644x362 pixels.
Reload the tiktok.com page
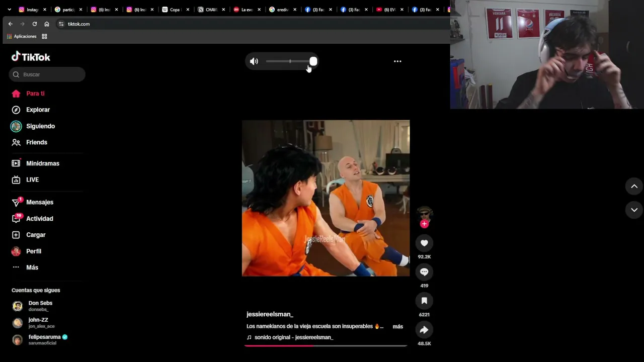tap(34, 24)
